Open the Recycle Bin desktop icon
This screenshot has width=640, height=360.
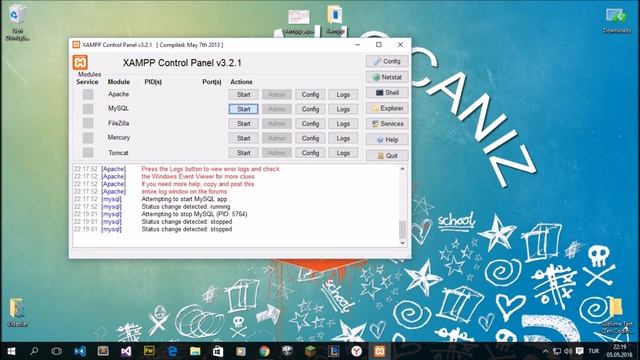[17, 22]
